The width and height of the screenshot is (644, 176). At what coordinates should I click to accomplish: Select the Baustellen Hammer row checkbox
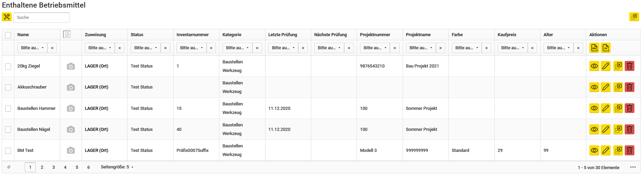pos(8,108)
